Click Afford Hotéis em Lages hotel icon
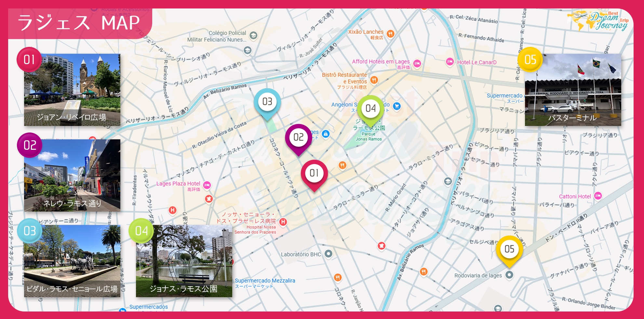Viewport: 644px width, 319px height. 417,63
